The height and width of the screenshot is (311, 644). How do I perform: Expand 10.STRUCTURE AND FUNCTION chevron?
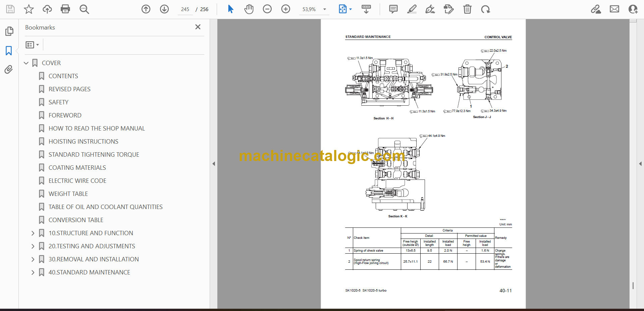tap(33, 233)
